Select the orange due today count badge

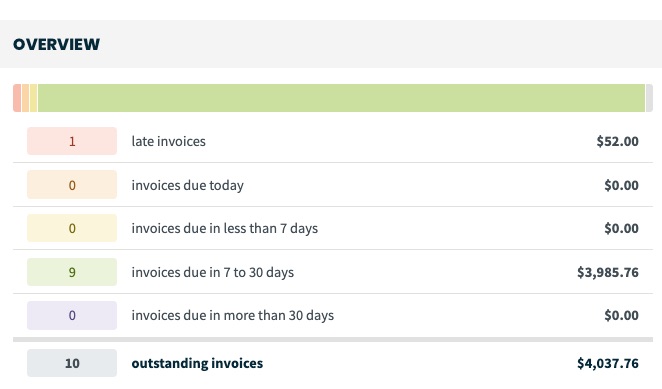point(72,185)
